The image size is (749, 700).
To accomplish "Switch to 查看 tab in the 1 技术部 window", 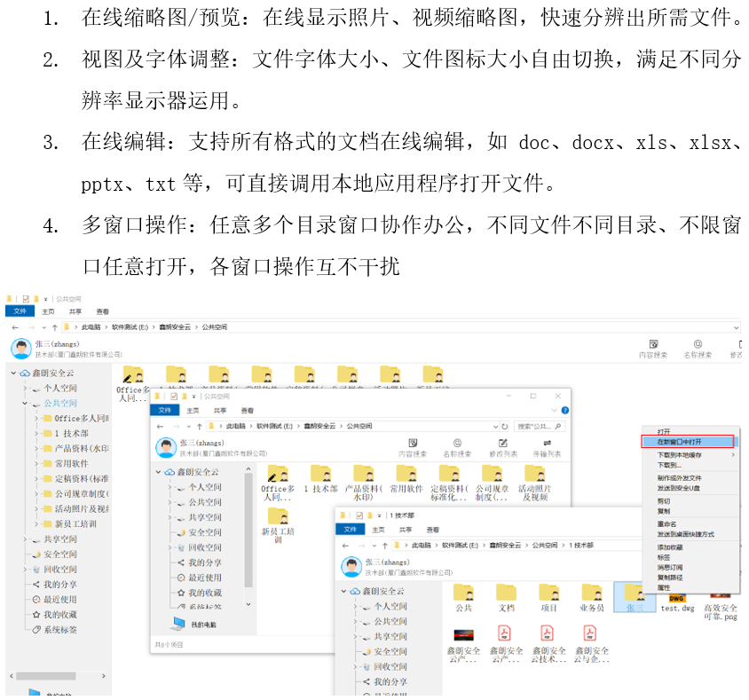I will [x=432, y=529].
